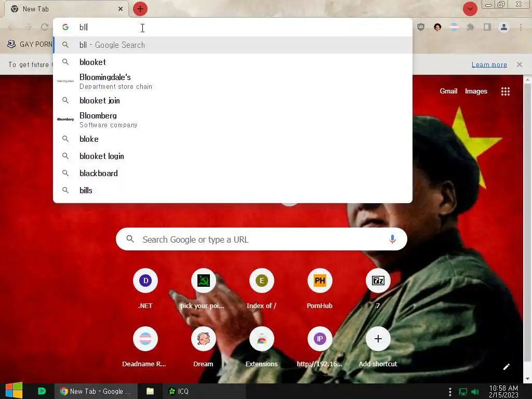This screenshot has width=532, height=399.
Task: Dismiss the infobar with its X
Action: pos(519,64)
